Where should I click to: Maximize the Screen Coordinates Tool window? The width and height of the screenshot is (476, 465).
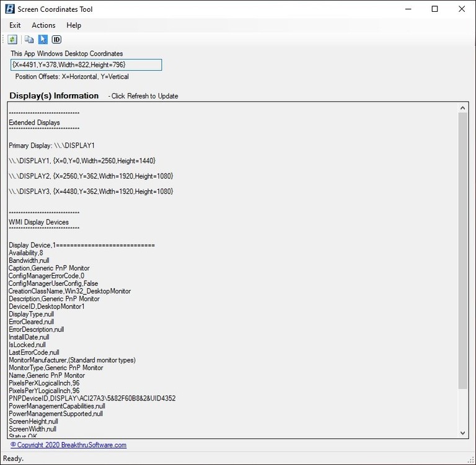[434, 9]
